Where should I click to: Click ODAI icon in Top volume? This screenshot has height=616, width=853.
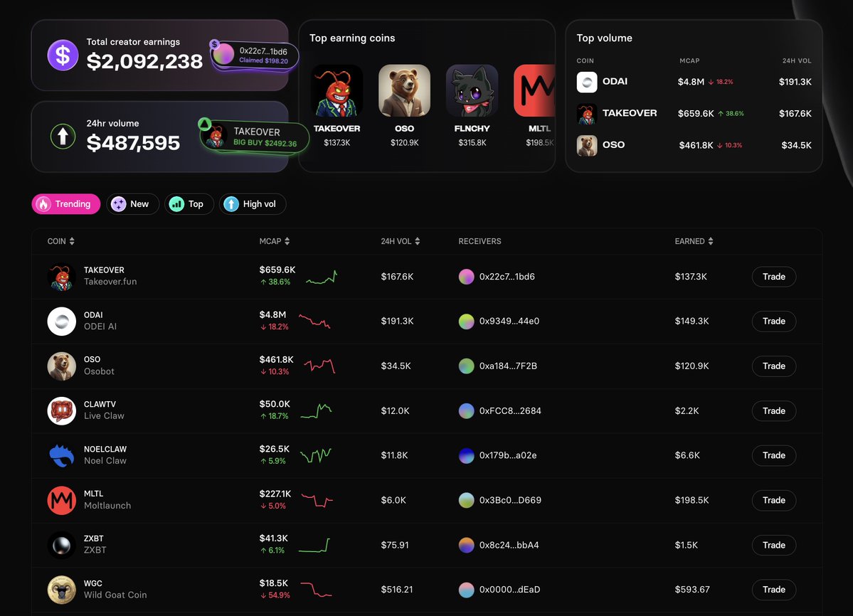587,82
